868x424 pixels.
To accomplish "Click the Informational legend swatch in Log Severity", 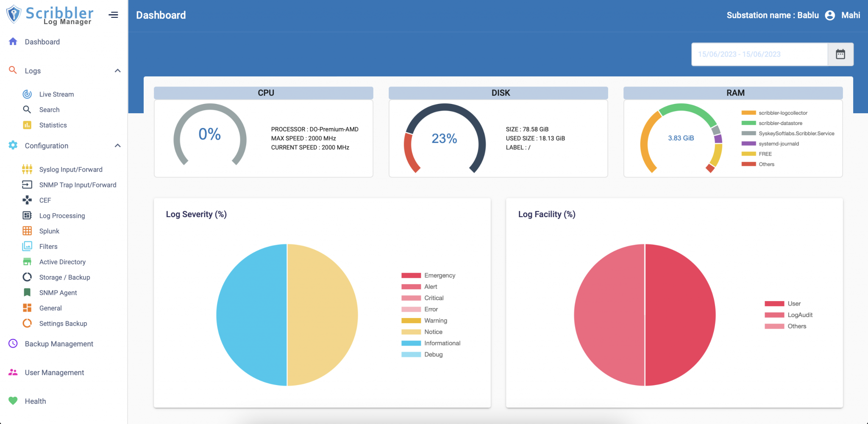I will [410, 343].
